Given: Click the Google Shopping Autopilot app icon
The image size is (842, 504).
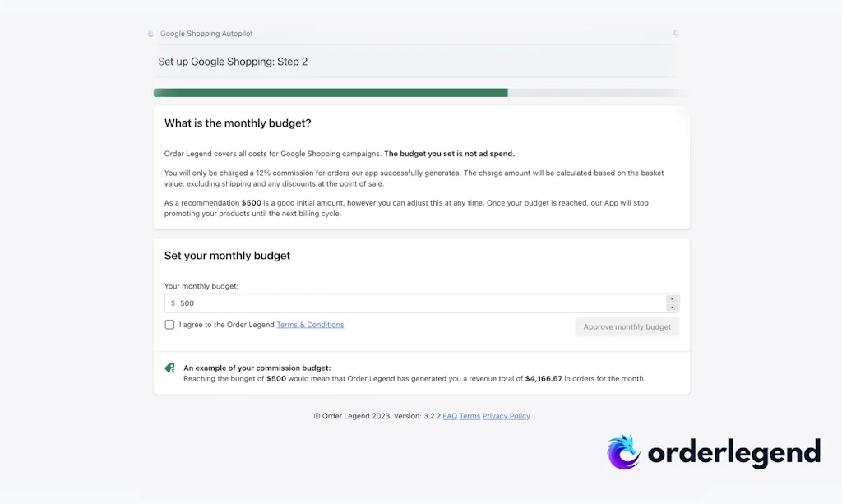Looking at the screenshot, I should pos(150,34).
